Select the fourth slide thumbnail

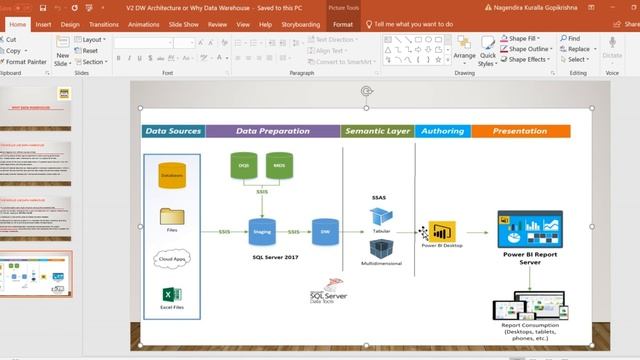[x=36, y=274]
